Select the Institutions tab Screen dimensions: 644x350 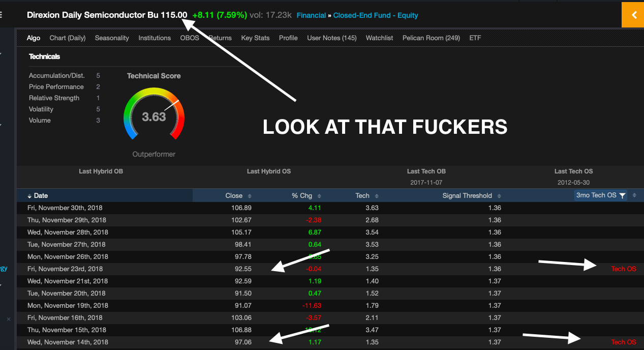click(x=155, y=38)
